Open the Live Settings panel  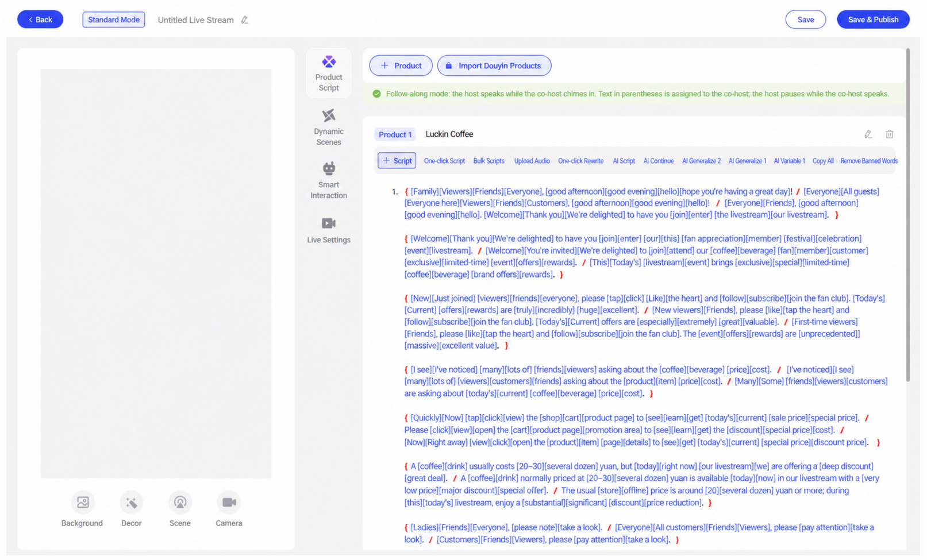pyautogui.click(x=328, y=230)
